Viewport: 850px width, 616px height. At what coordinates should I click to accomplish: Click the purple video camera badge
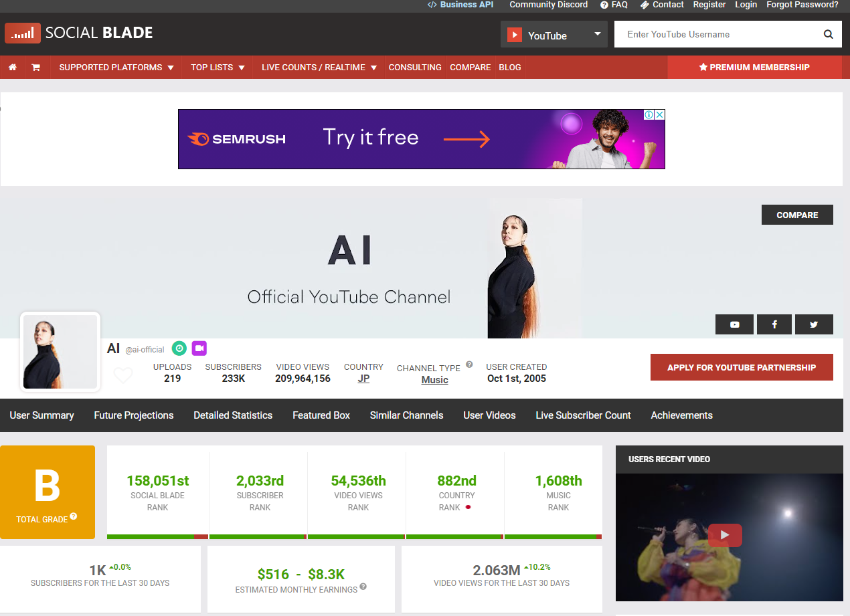[x=199, y=348]
